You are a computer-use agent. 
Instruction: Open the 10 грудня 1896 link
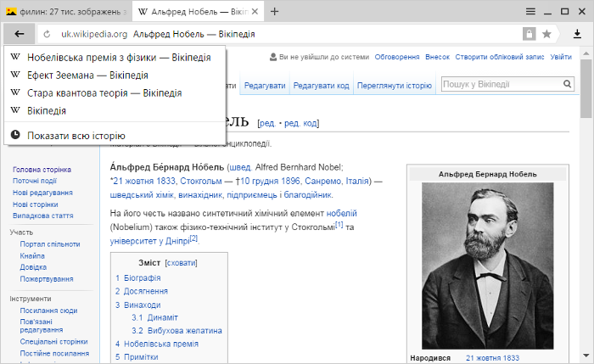click(x=271, y=181)
